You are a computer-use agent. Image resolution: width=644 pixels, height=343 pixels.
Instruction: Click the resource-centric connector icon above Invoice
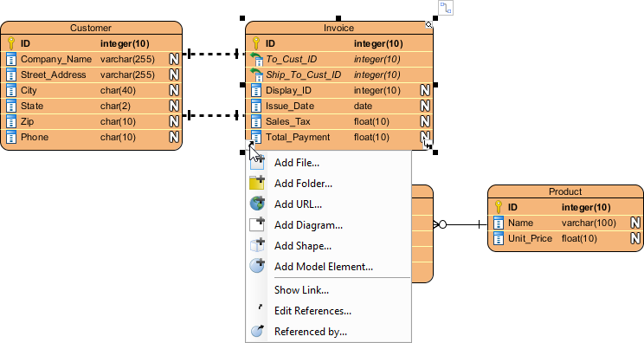[x=446, y=8]
